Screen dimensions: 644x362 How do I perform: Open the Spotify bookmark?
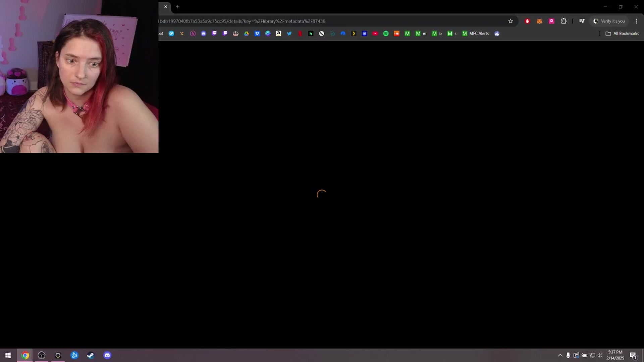point(386,34)
